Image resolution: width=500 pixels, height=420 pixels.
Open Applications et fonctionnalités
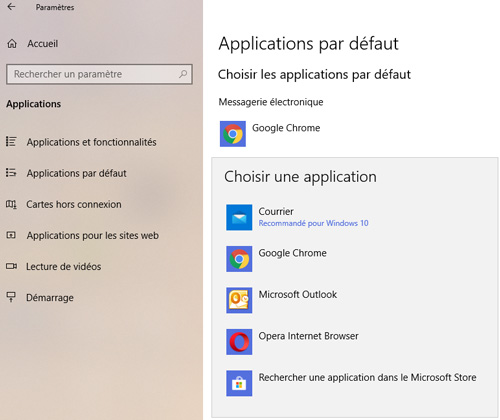click(91, 142)
